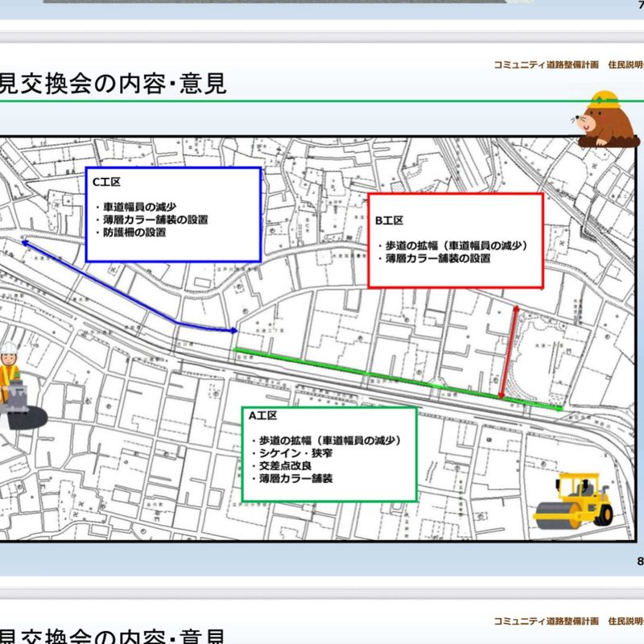Click the コミュニティ道路整備計画 header text
The height and width of the screenshot is (644, 644).
546,64
